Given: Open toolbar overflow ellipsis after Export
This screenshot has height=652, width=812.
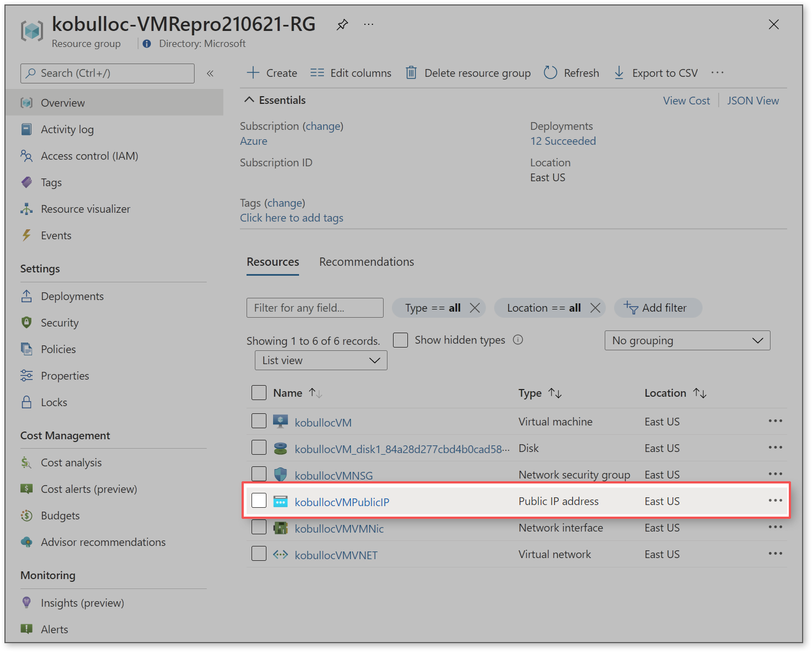Looking at the screenshot, I should coord(717,72).
